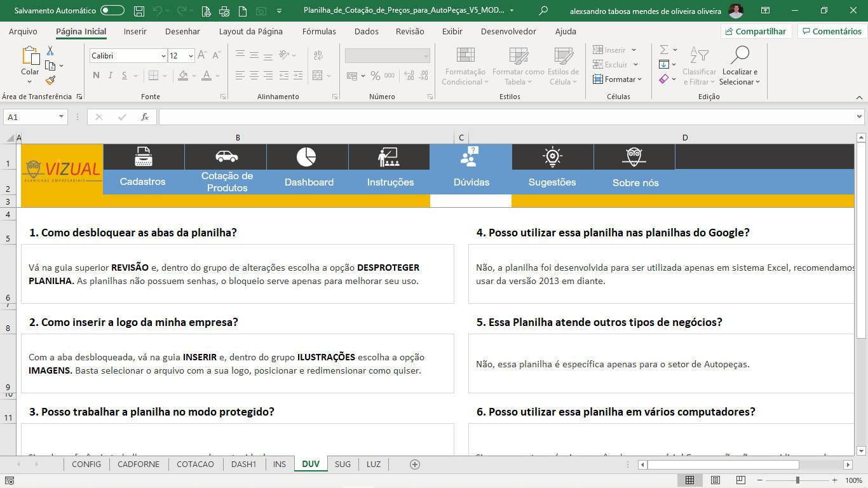Open the Cadastros typewriter icon
This screenshot has width=868, height=488.
click(143, 156)
